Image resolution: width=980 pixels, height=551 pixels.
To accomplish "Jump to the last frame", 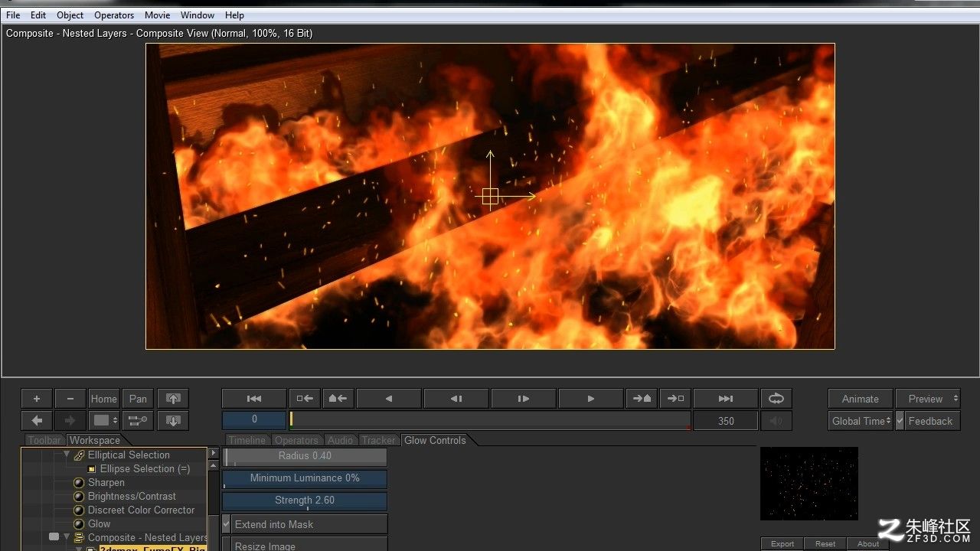I will [x=726, y=399].
